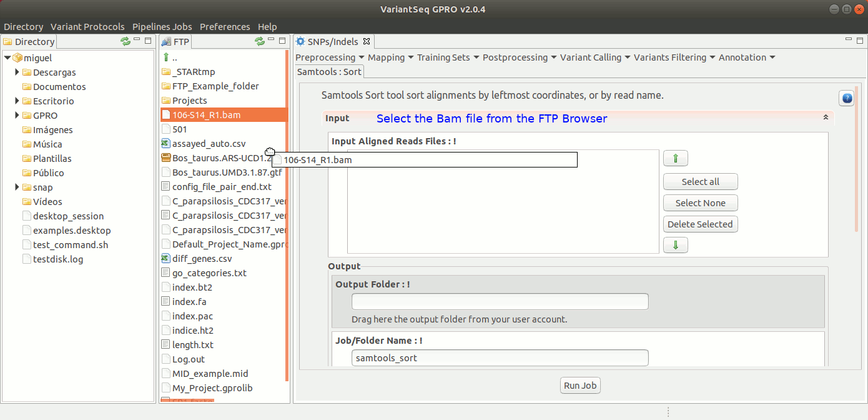Screen dimensions: 868x420
Task: Collapse the Input section with double chevron
Action: pos(826,117)
